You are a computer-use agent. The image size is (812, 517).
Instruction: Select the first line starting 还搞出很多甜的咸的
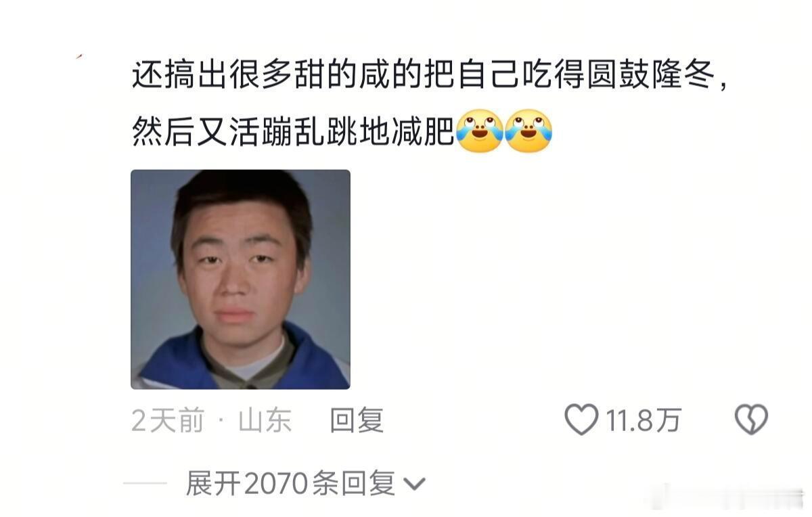pyautogui.click(x=430, y=77)
